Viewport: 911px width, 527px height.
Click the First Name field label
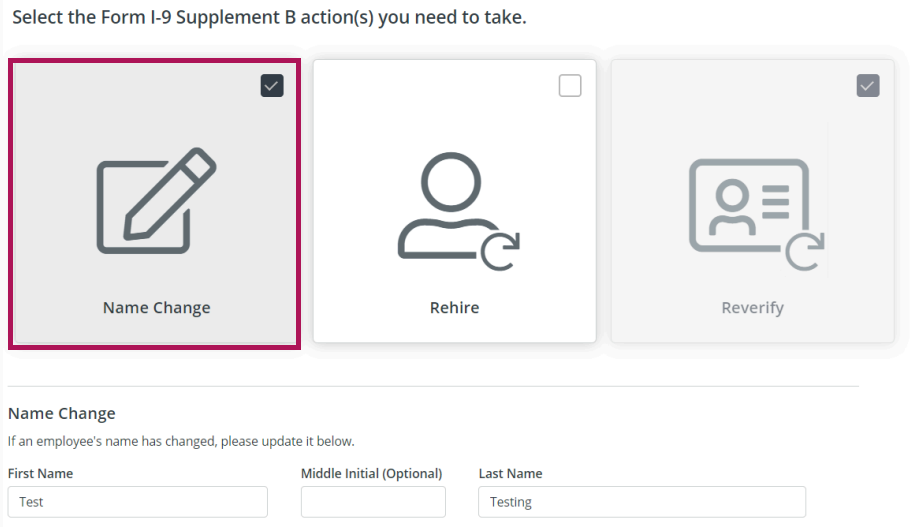tap(41, 474)
